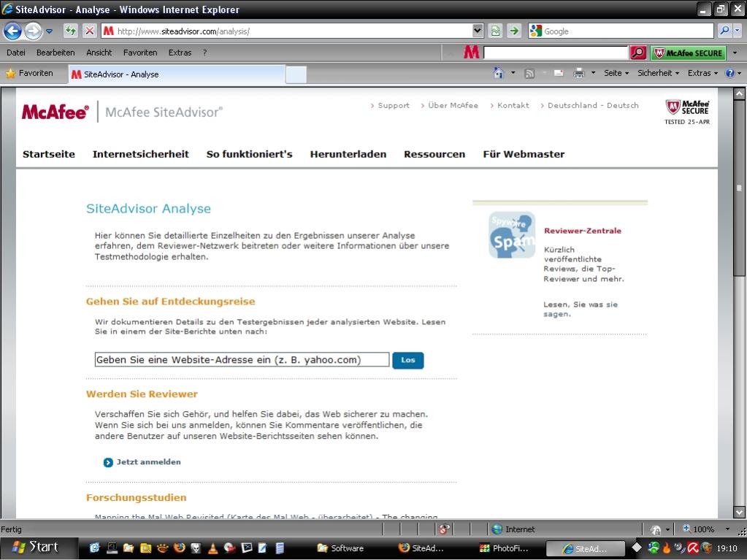
Task: Click the red McAfee M toolbar logo
Action: 471,53
